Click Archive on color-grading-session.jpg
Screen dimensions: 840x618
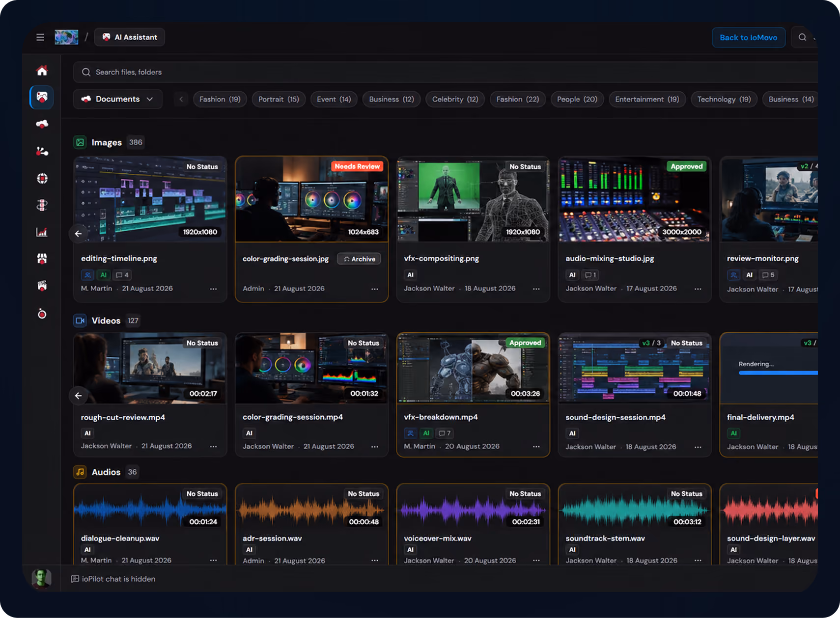359,259
